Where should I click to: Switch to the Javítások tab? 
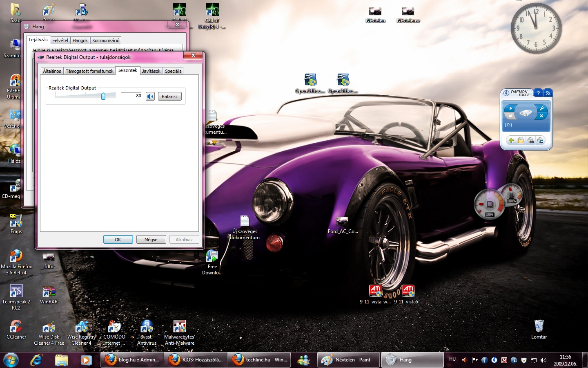(x=151, y=71)
